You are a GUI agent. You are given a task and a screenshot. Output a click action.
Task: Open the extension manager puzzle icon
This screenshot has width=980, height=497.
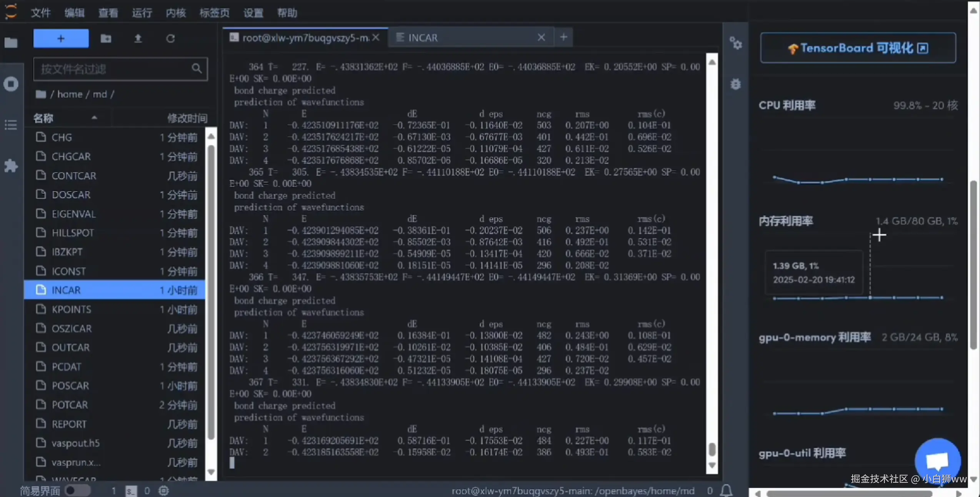(11, 166)
